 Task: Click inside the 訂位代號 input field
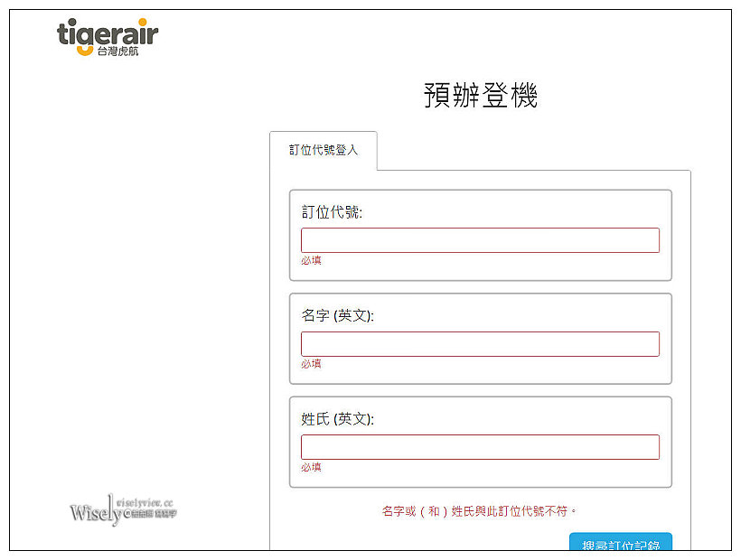point(480,240)
